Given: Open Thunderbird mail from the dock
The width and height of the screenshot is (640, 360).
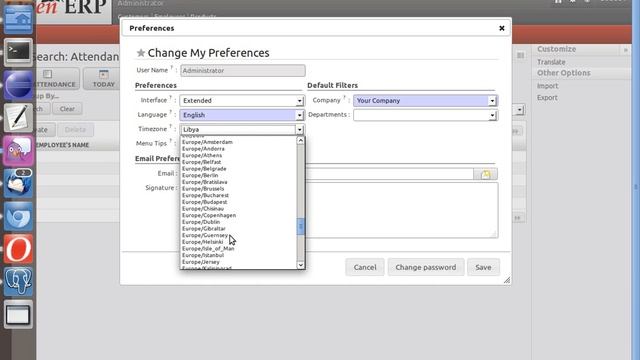Looking at the screenshot, I should (18, 183).
